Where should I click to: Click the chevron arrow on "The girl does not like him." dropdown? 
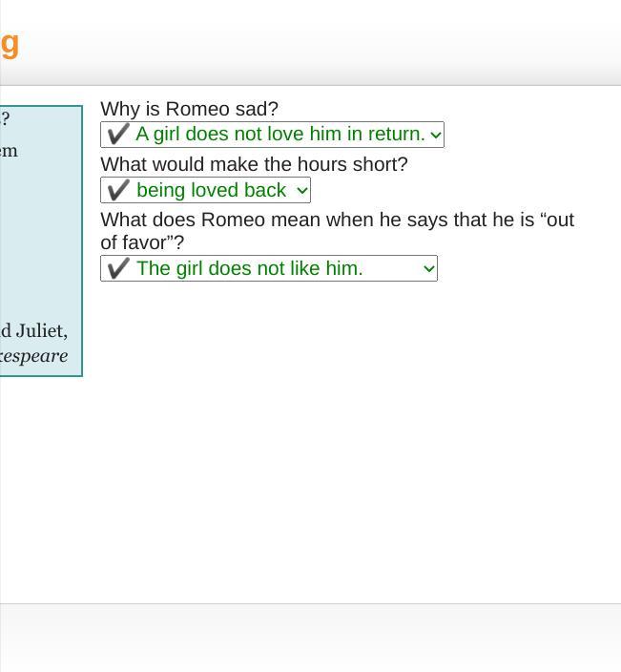click(x=428, y=269)
